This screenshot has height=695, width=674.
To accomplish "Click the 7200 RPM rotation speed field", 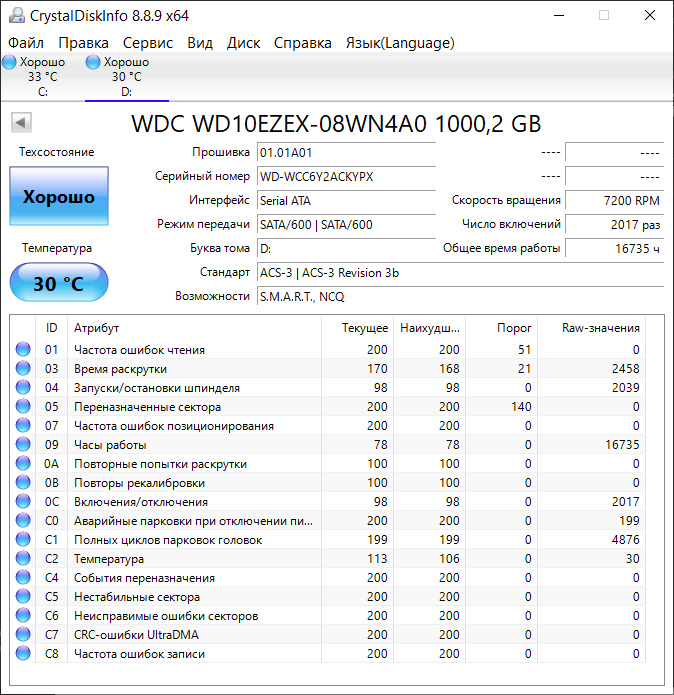I will coord(615,201).
